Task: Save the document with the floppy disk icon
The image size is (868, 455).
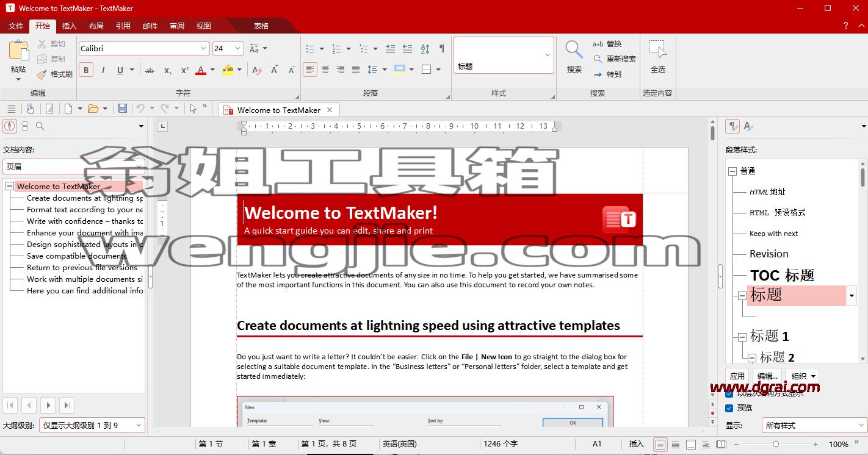Action: point(122,109)
